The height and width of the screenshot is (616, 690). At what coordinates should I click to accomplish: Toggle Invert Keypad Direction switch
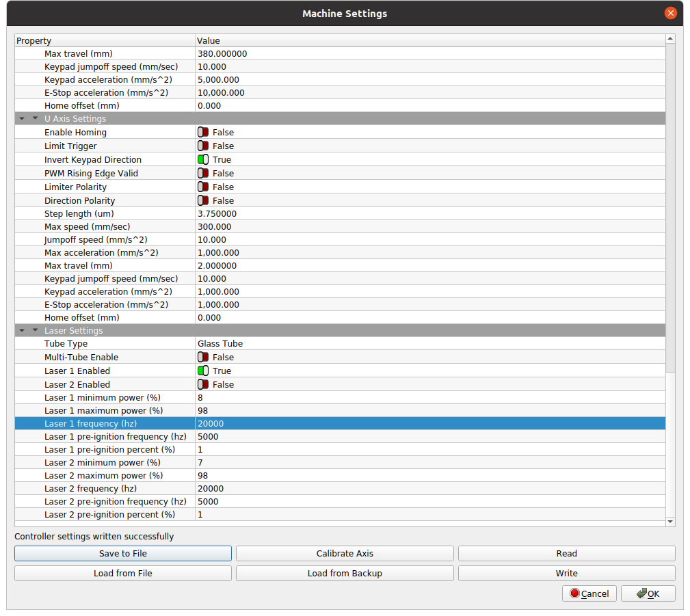(x=203, y=159)
